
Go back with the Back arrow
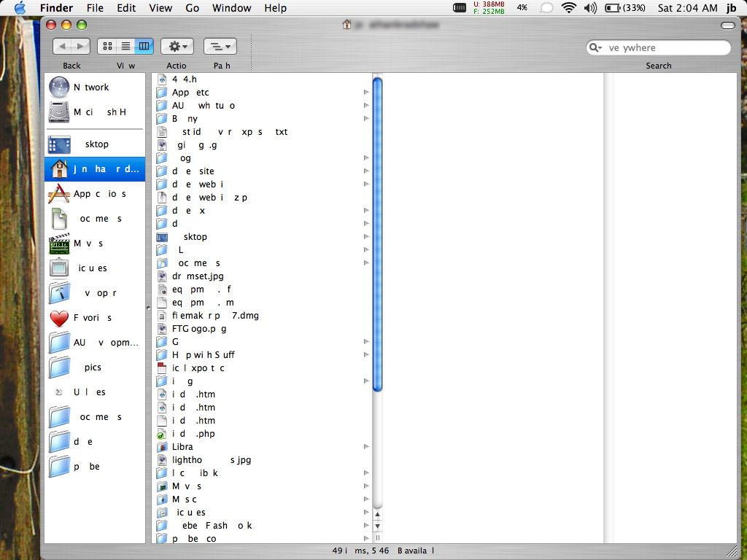pyautogui.click(x=63, y=46)
